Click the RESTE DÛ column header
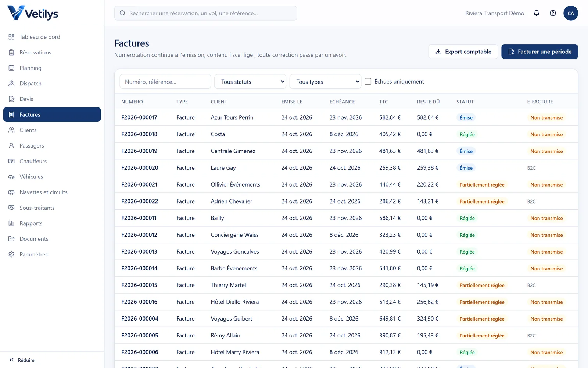 point(428,102)
